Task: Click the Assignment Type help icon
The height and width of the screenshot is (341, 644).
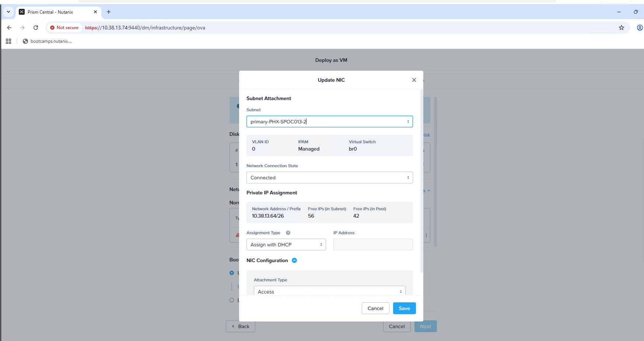Action: pos(288,233)
